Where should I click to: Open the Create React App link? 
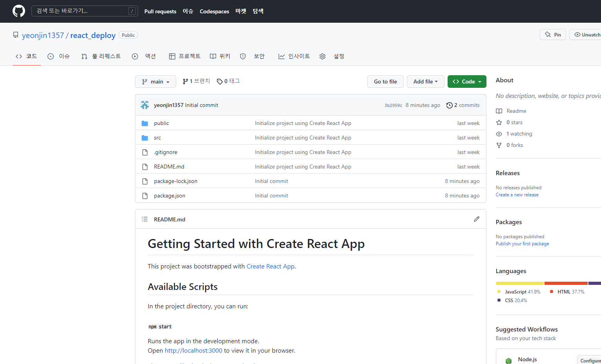point(270,266)
